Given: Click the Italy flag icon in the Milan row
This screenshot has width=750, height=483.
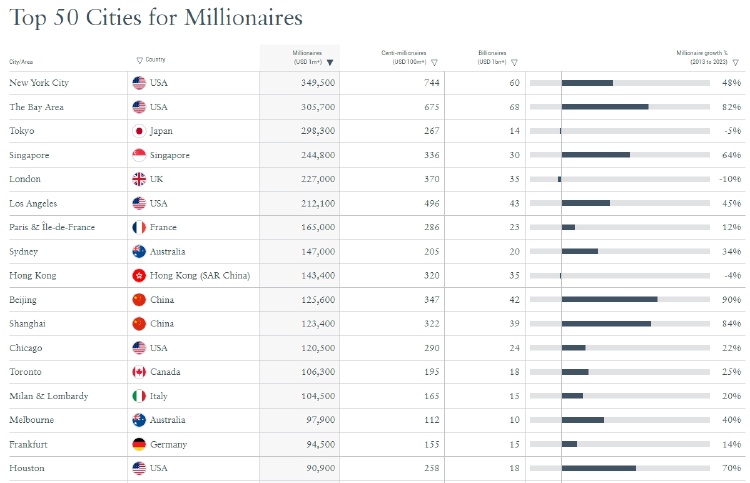Looking at the screenshot, I should (139, 396).
